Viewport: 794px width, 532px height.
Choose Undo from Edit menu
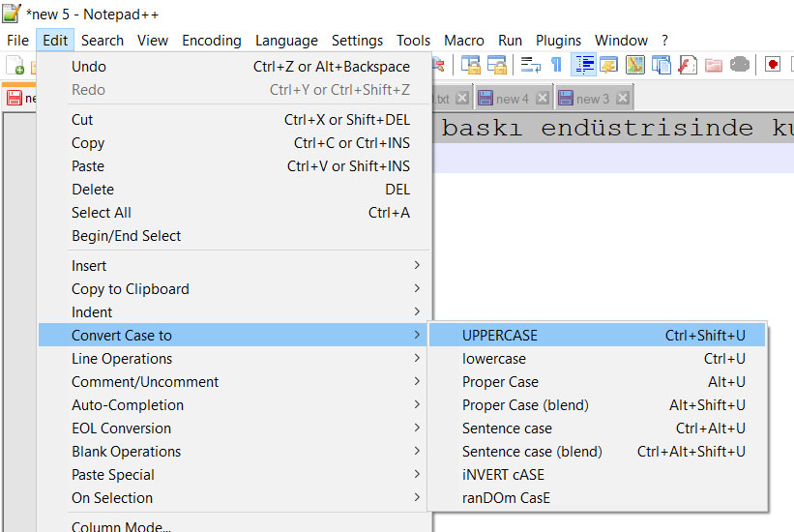pyautogui.click(x=235, y=67)
